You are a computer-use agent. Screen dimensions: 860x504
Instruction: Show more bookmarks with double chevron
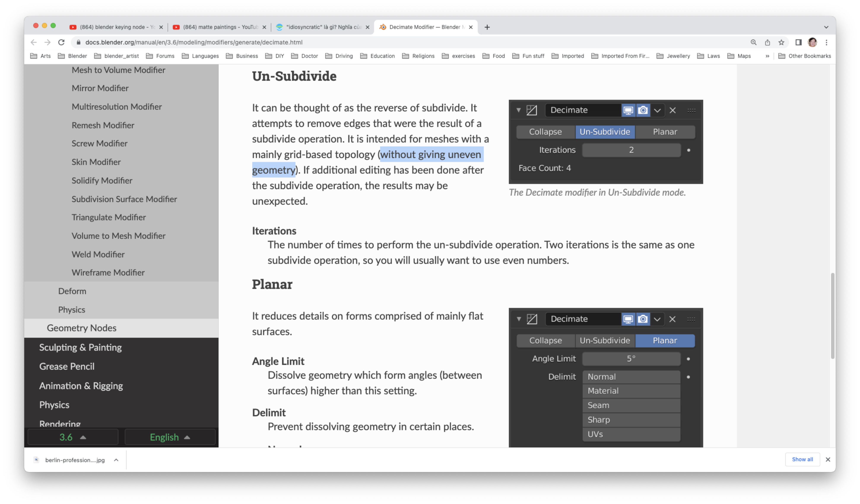click(767, 56)
